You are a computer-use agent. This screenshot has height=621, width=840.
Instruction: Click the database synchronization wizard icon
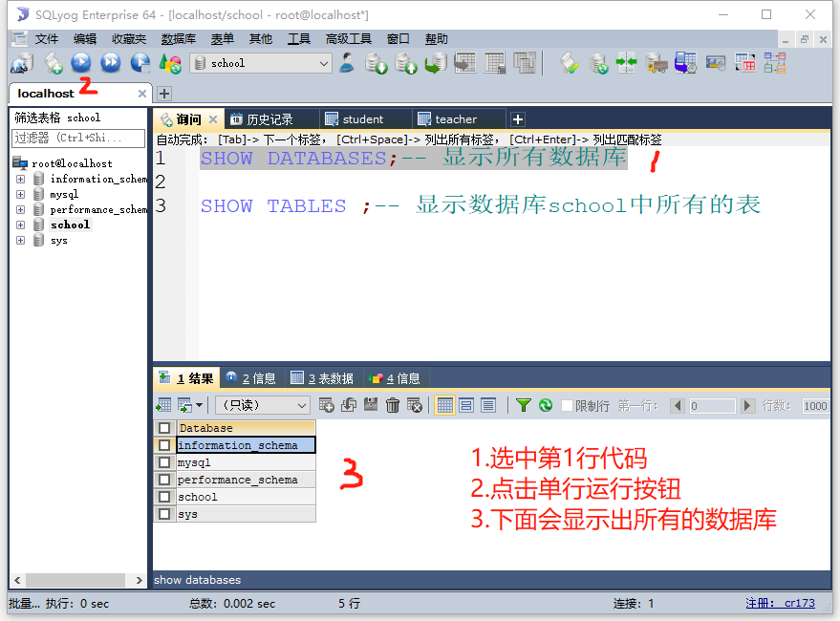pos(598,63)
